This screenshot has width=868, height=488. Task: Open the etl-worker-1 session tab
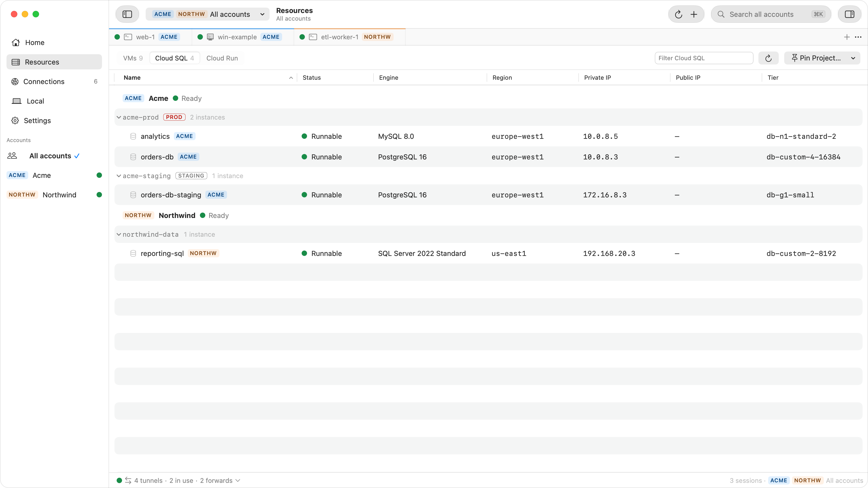(x=349, y=37)
